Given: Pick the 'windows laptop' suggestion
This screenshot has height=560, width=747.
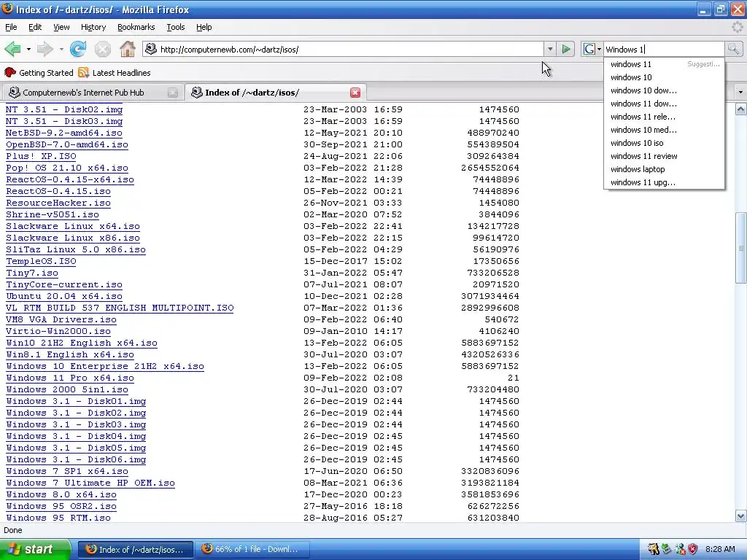Looking at the screenshot, I should pos(664,169).
